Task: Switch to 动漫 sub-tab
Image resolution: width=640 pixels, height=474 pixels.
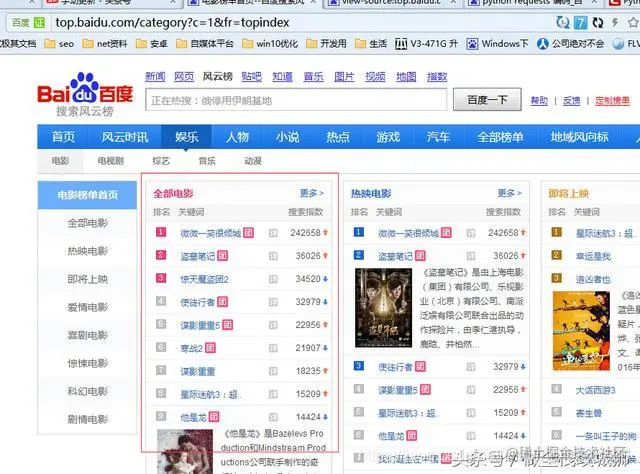Action: 253,161
